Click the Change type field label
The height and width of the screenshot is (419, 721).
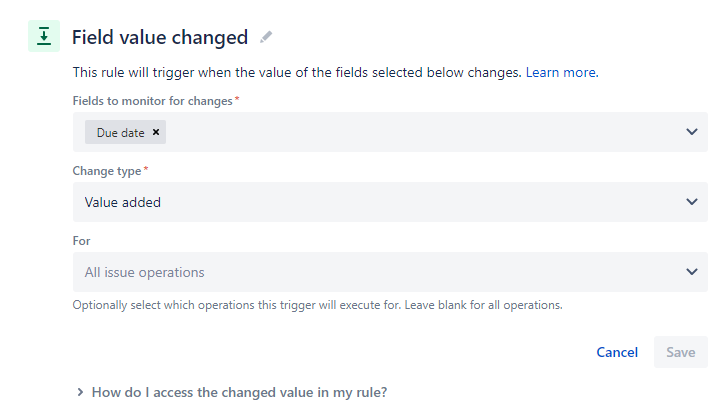(107, 171)
